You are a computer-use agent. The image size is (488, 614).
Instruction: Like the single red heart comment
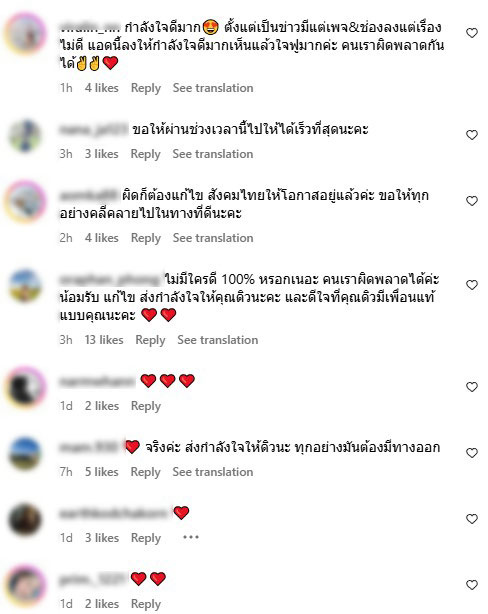(472, 519)
